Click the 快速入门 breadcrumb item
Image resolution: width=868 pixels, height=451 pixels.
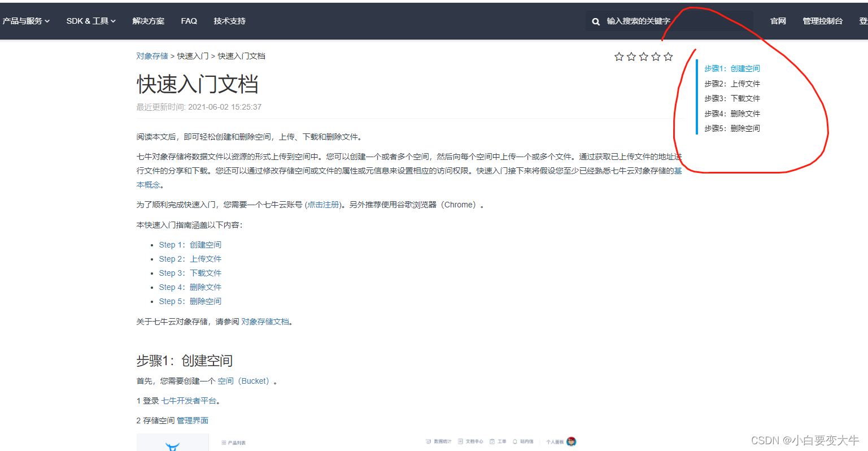point(193,56)
